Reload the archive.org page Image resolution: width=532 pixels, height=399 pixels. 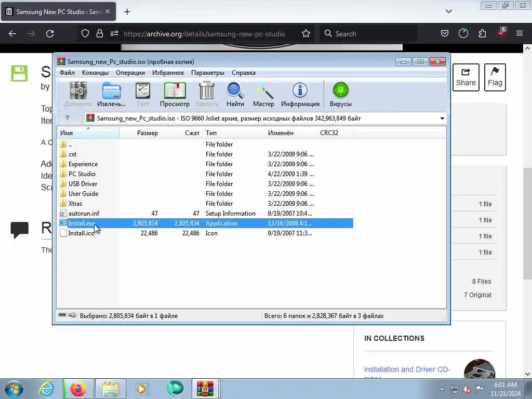[50, 34]
